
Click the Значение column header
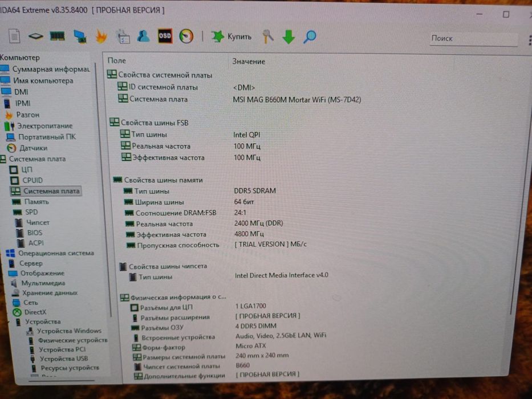(249, 62)
